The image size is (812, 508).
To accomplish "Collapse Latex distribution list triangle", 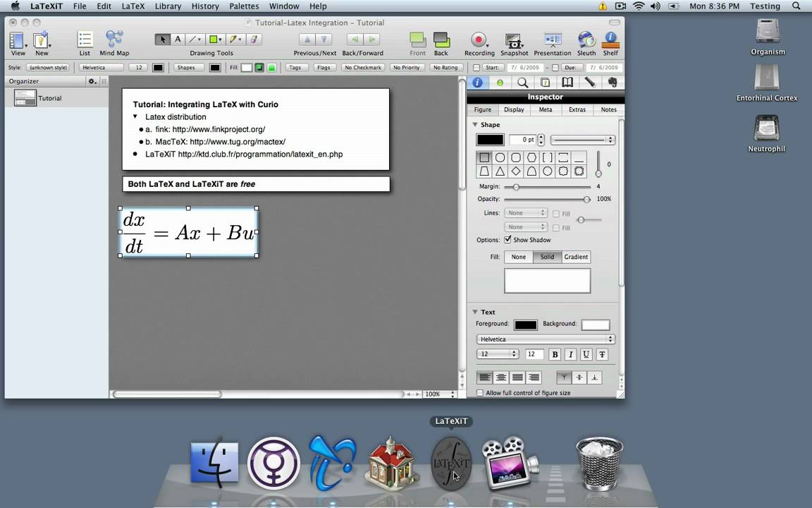I will point(135,116).
